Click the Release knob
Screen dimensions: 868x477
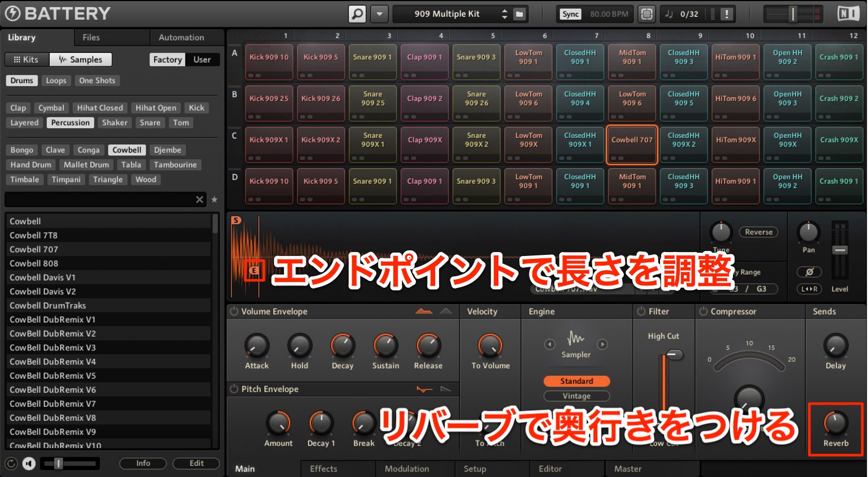tap(428, 345)
